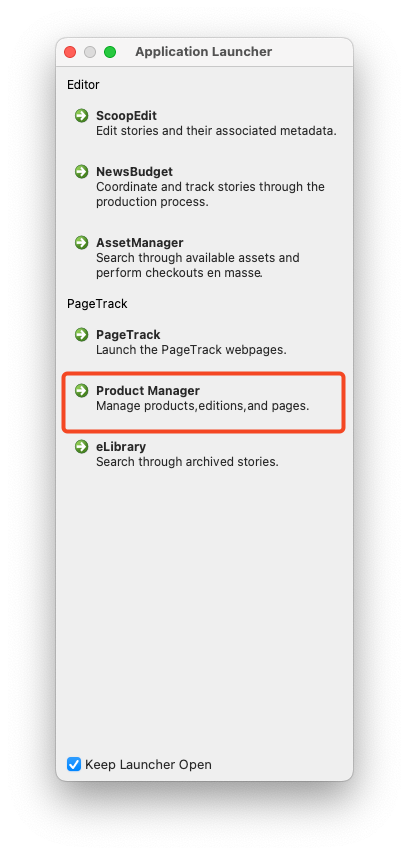The image size is (409, 855).
Task: Click the green arrow icon beside NewsBudget
Action: click(81, 171)
